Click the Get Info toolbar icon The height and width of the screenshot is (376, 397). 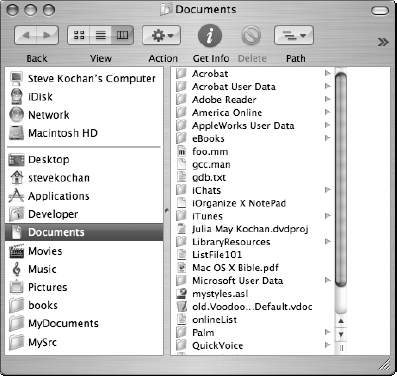[x=210, y=35]
